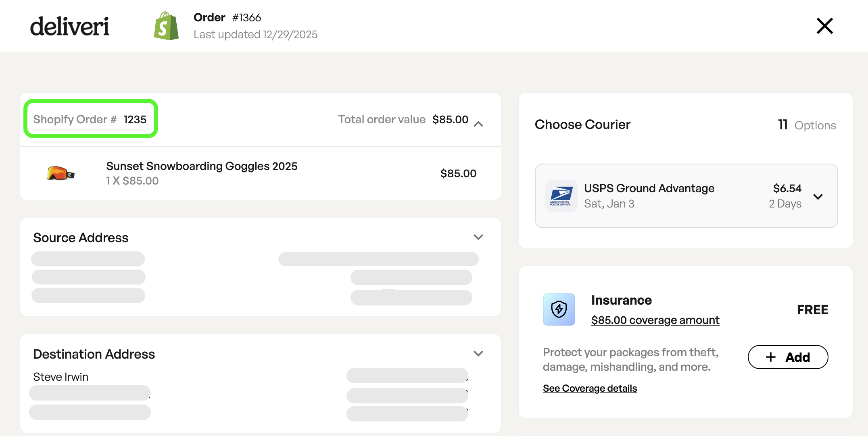Screen dimensions: 868x436
Task: Click the Order #1366 heading
Action: pos(227,17)
